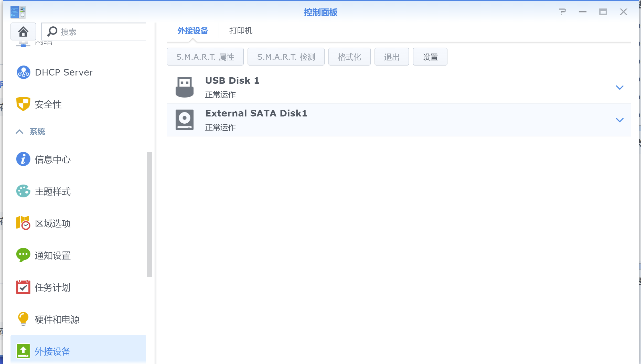Select the USB Disk 1 name text

pyautogui.click(x=232, y=80)
